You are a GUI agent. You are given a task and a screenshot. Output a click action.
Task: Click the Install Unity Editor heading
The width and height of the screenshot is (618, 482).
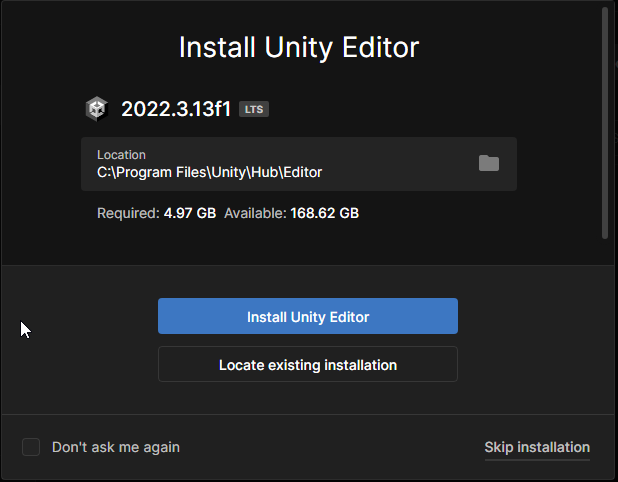tap(299, 47)
